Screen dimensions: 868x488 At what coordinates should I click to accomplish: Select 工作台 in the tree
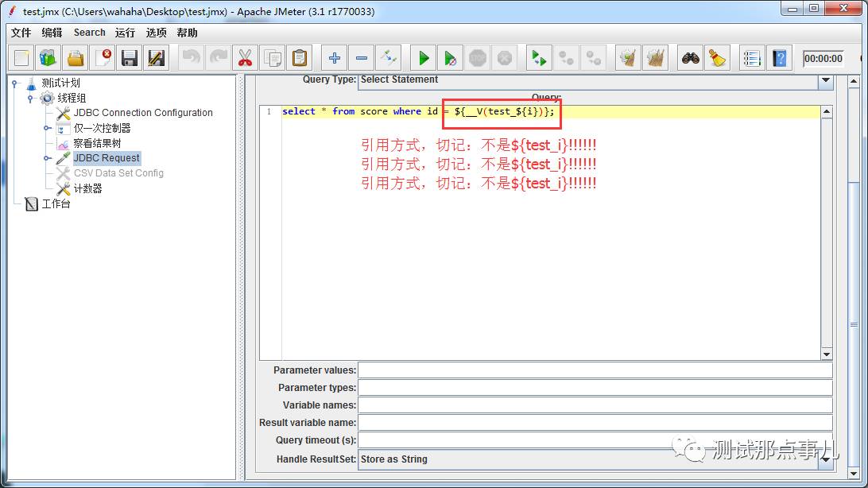(56, 203)
